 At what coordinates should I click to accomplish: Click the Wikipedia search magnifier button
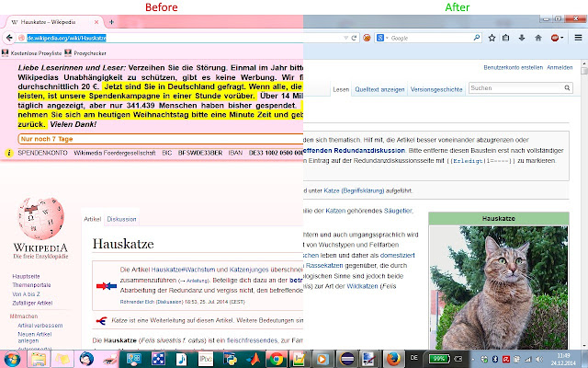point(567,88)
